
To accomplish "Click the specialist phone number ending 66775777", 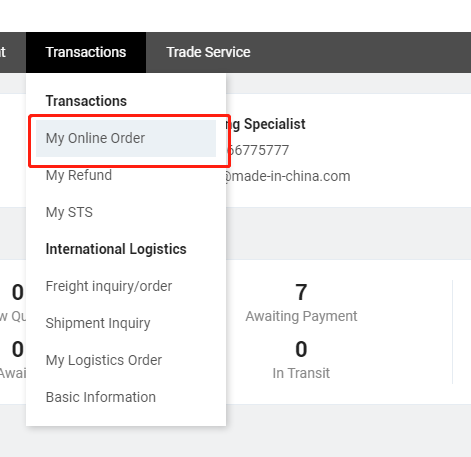I will pyautogui.click(x=258, y=150).
